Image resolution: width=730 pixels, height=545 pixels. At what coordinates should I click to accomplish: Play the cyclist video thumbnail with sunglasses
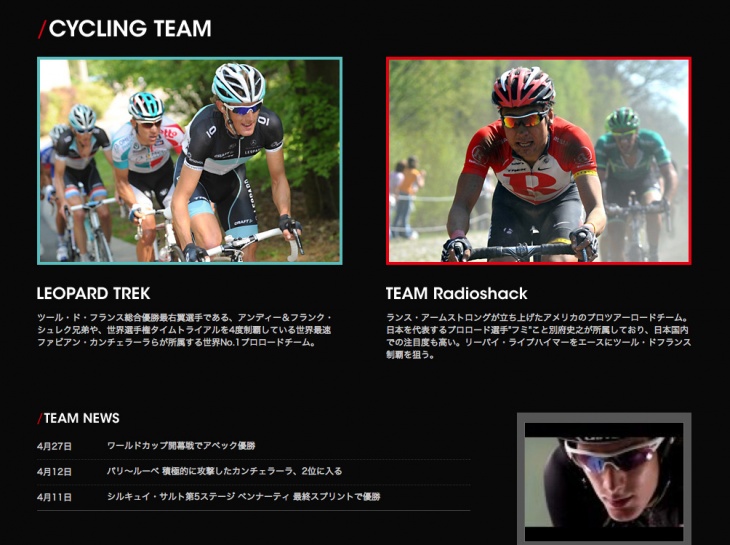604,481
